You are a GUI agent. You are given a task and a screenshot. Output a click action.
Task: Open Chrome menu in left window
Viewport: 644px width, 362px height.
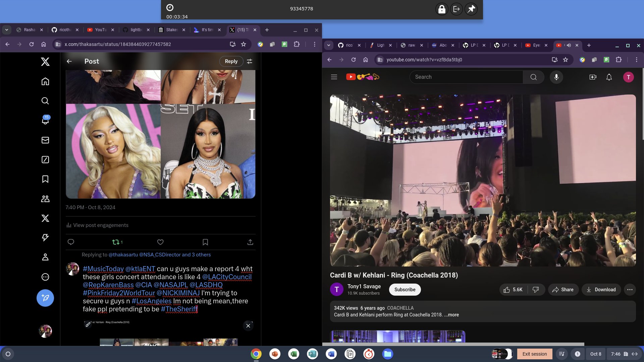pyautogui.click(x=315, y=44)
